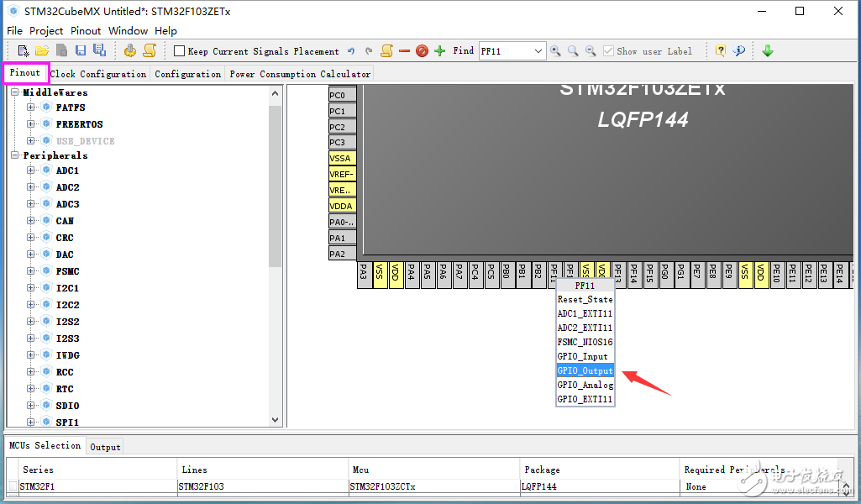The height and width of the screenshot is (504, 861).
Task: Choose FSMC_NIOS16 in the PF11 menu
Action: point(585,342)
